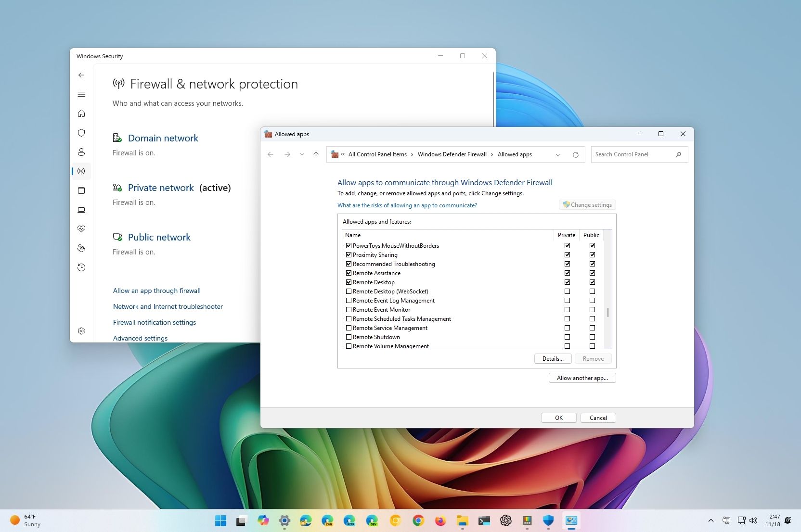
Task: Click Allow another app button
Action: (582, 378)
